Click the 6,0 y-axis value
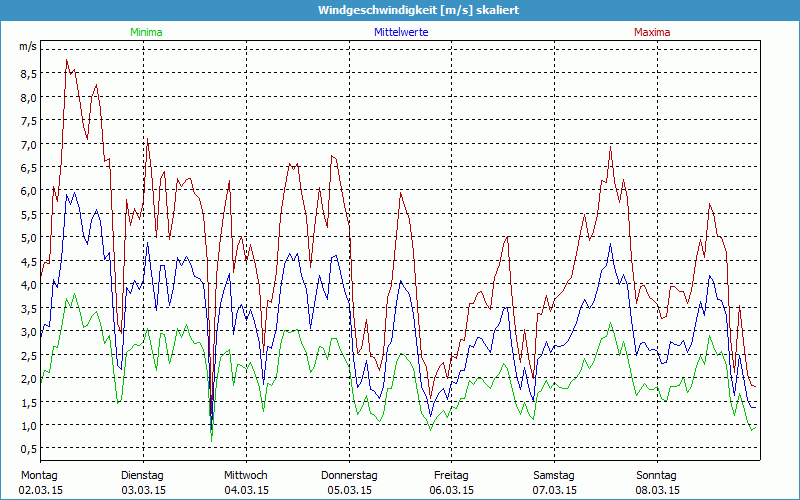Image resolution: width=800 pixels, height=500 pixels. (28, 191)
